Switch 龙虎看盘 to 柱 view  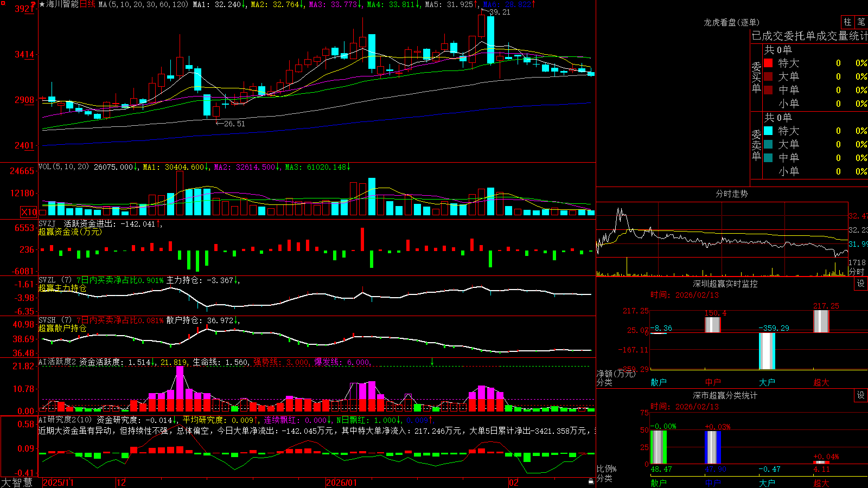click(x=847, y=22)
